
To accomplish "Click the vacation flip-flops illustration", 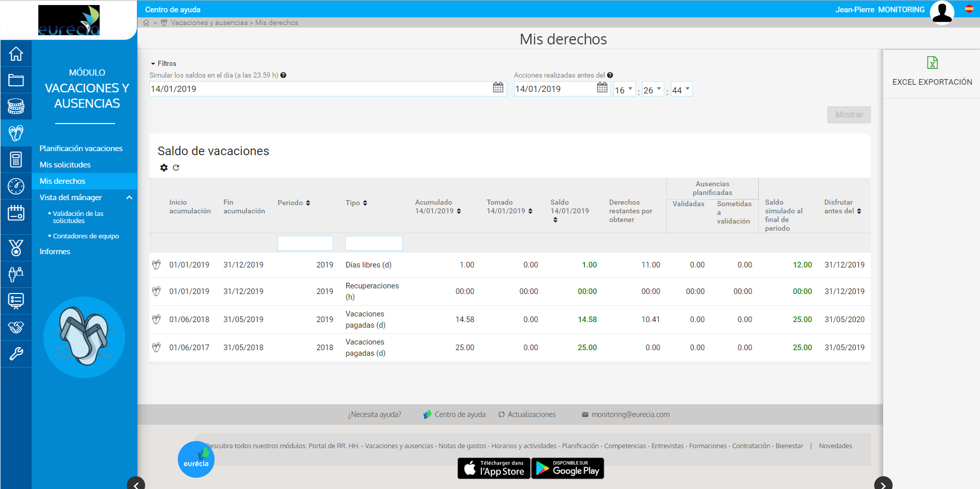I will click(84, 337).
